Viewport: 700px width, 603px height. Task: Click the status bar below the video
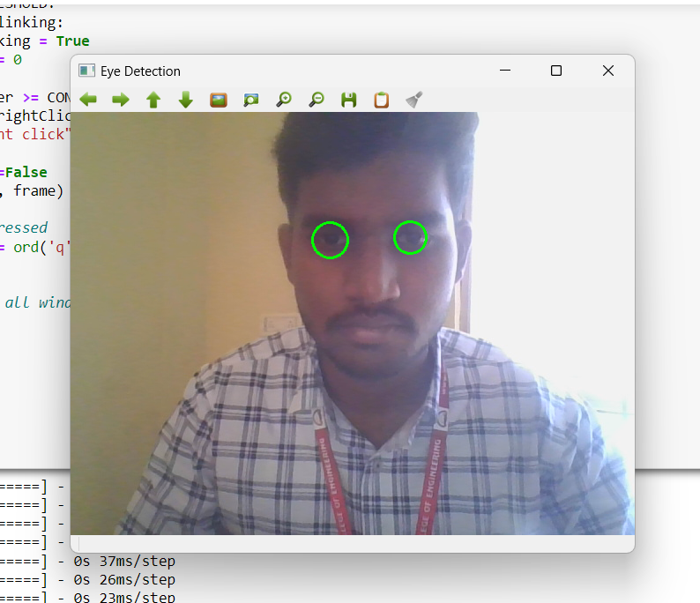click(x=353, y=543)
